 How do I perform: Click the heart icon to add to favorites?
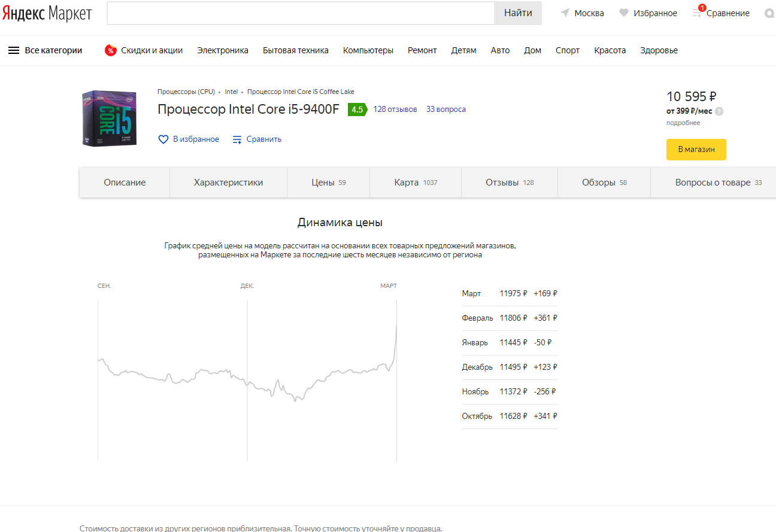pos(163,139)
